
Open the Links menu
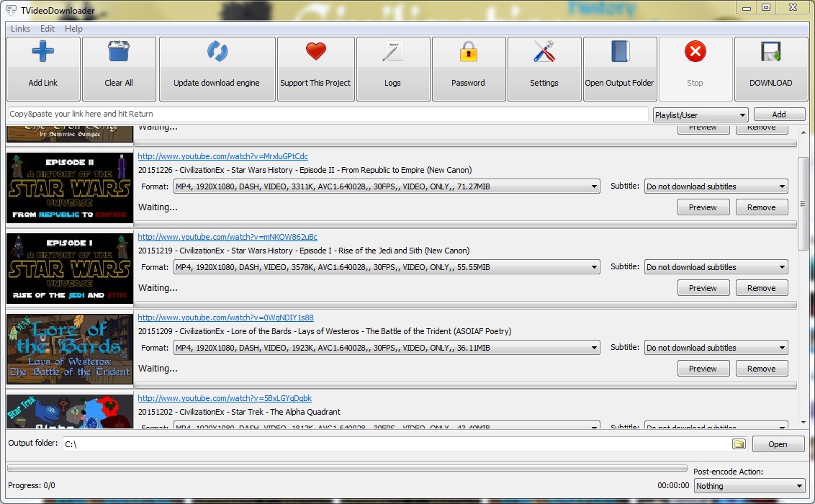20,29
